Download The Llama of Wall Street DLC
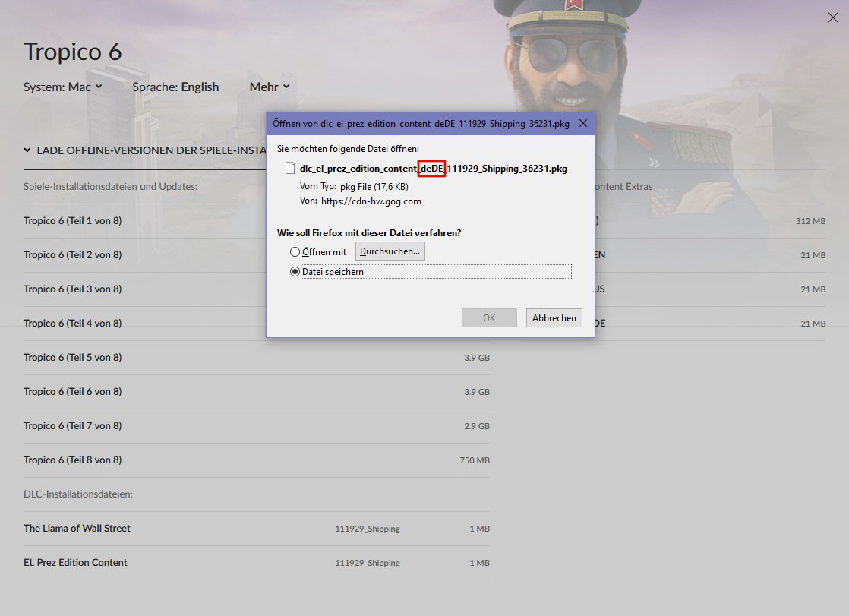 256,528
